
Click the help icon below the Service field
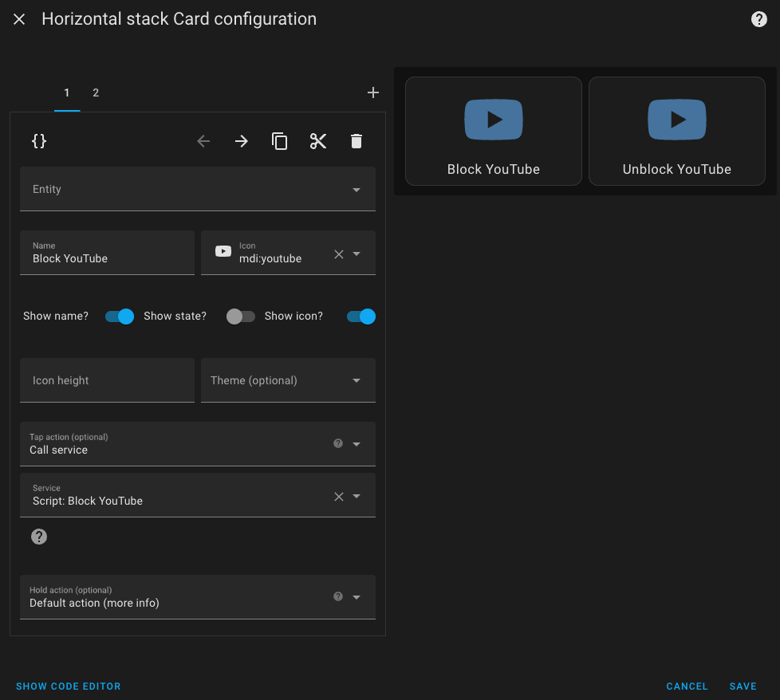tap(39, 537)
